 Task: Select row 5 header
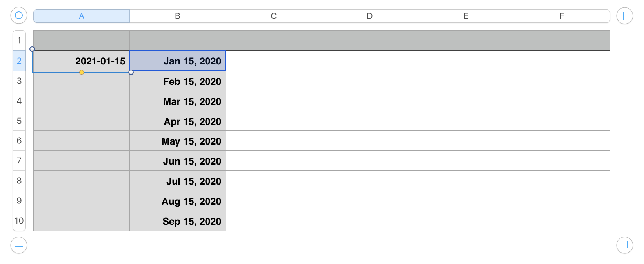point(19,121)
